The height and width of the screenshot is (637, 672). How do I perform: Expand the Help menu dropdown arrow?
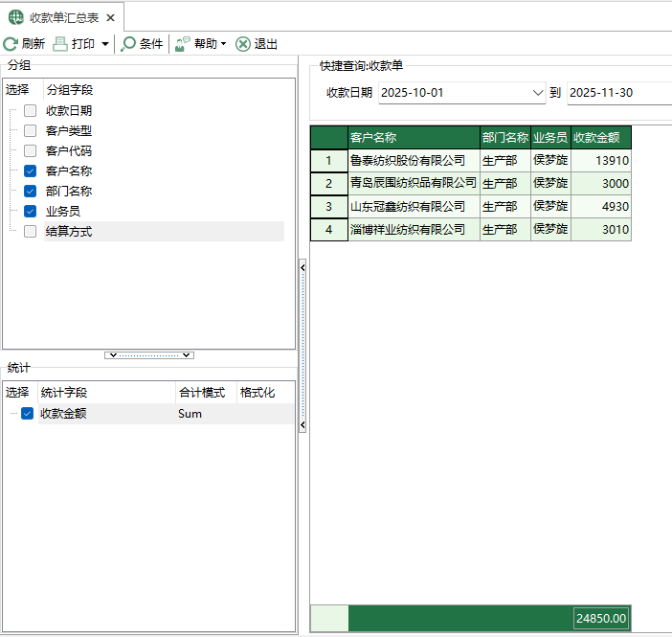click(x=223, y=44)
